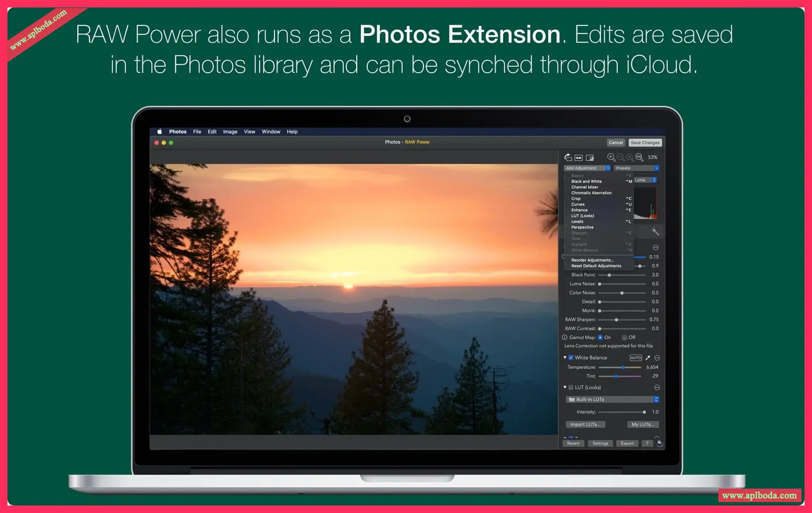Enable the White Balance checkbox
This screenshot has width=812, height=513.
[x=571, y=358]
